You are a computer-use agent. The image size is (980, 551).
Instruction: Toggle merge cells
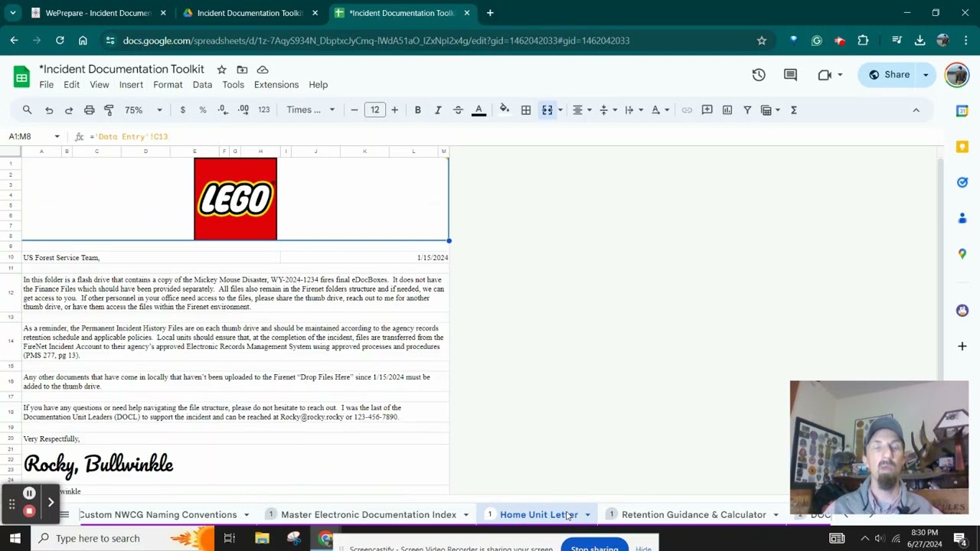[x=547, y=110]
